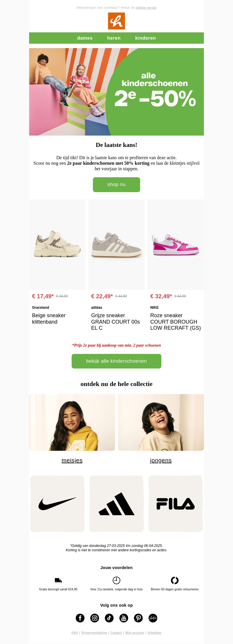Open the adidas logo tile
Screen dimensions: 233x644
116,504
